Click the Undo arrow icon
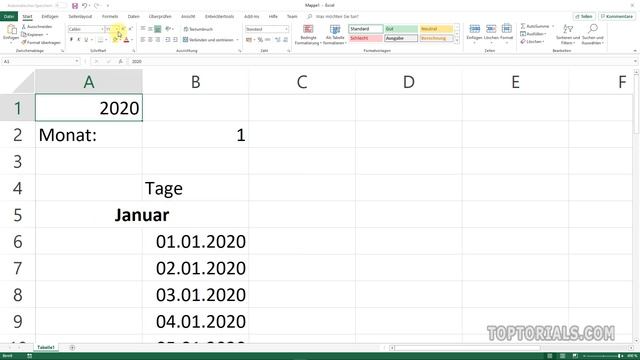Image resolution: width=640 pixels, height=360 pixels. (x=84, y=6)
